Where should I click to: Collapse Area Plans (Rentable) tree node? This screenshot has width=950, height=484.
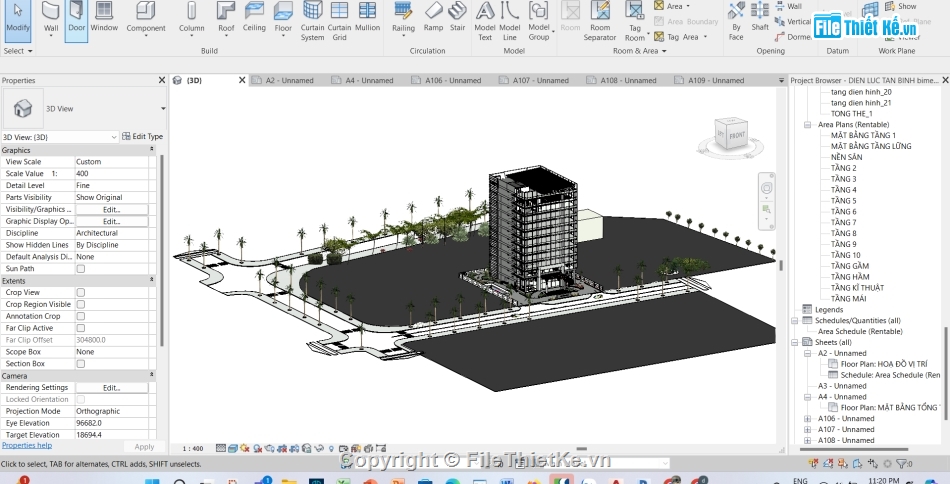807,125
